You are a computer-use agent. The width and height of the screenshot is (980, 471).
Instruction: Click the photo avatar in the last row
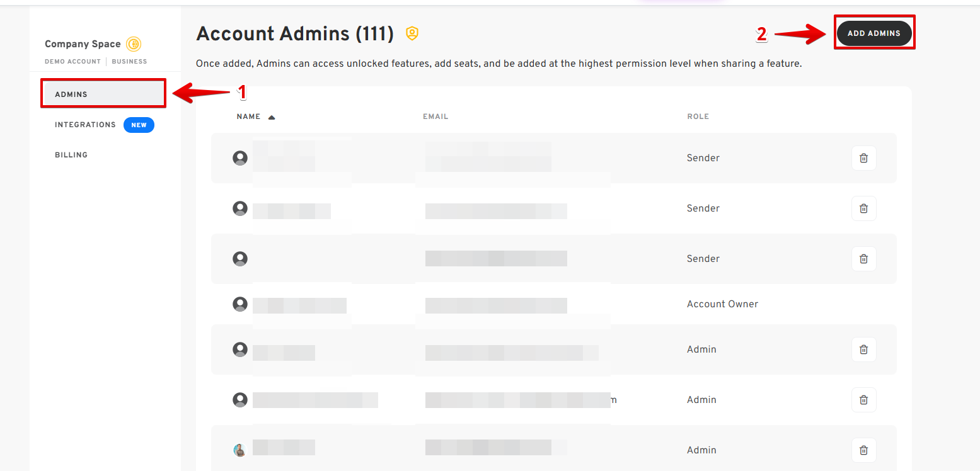[x=240, y=450]
